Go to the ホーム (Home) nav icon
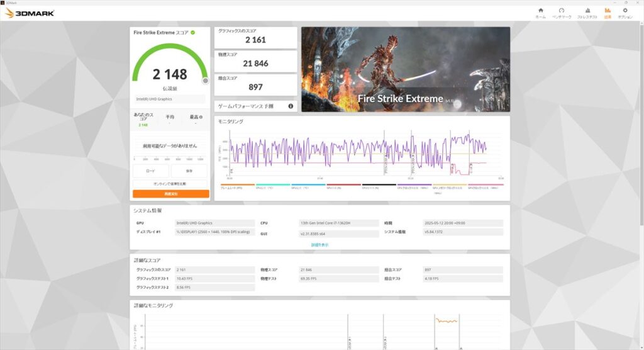 point(540,13)
